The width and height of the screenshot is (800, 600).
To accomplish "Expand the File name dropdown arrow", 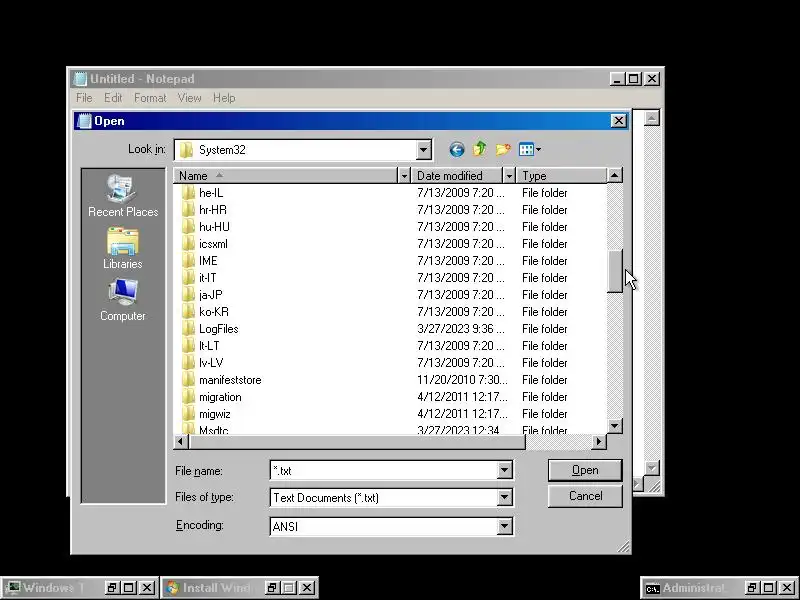I will pos(505,470).
